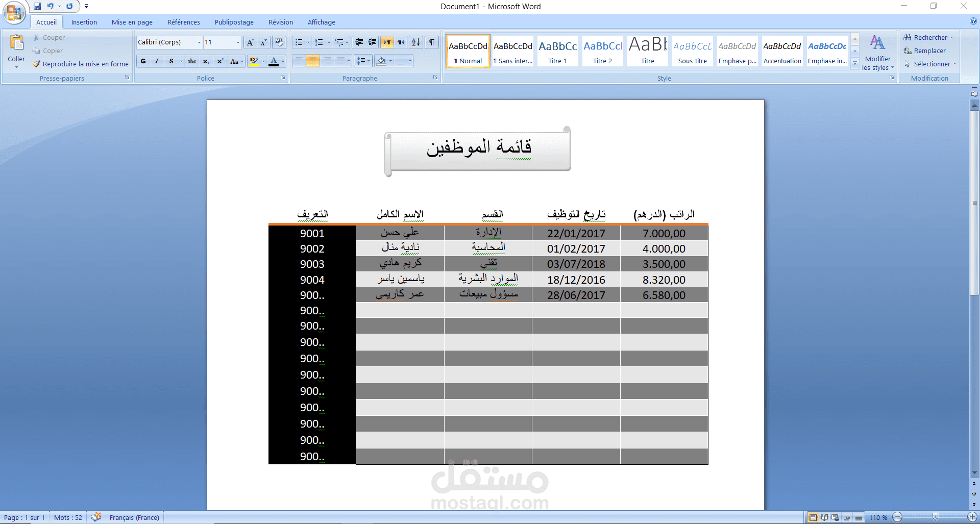Open the borders dropdown arrow
The height and width of the screenshot is (524, 980).
pyautogui.click(x=410, y=61)
